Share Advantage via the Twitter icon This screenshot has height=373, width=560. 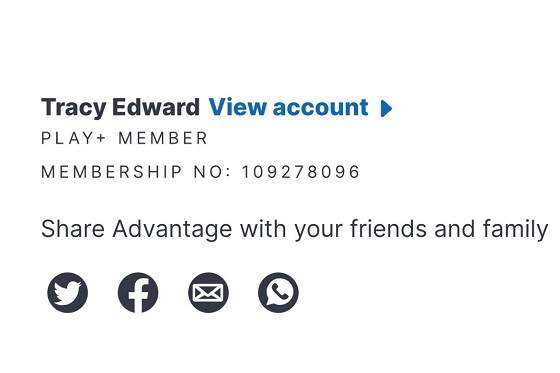68,293
